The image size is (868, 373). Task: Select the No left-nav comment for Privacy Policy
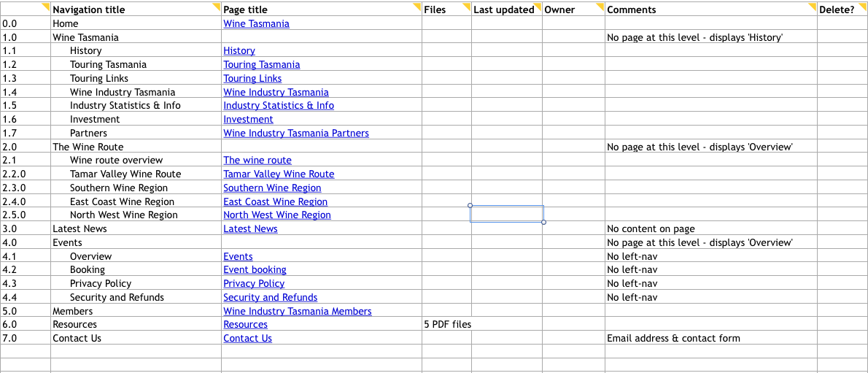(710, 284)
